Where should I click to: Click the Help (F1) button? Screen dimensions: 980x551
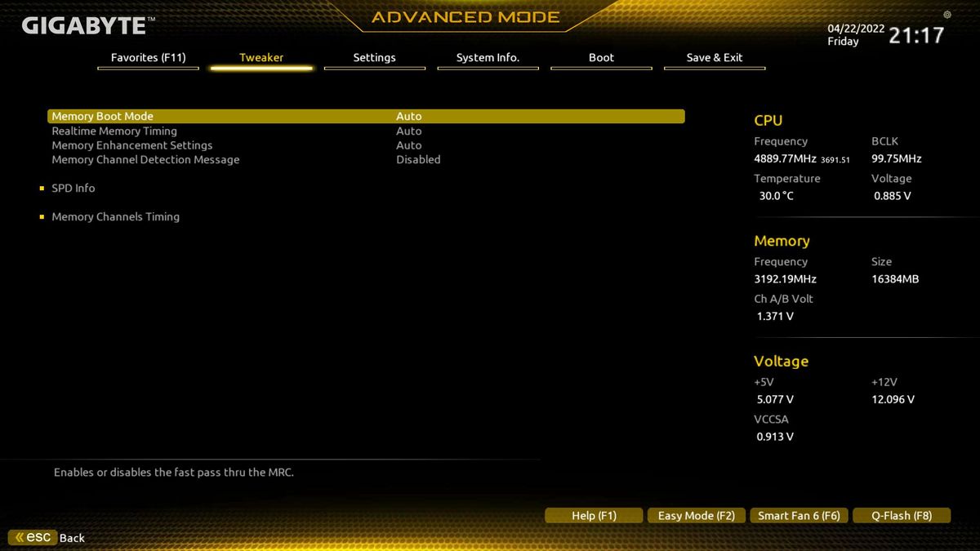coord(594,515)
